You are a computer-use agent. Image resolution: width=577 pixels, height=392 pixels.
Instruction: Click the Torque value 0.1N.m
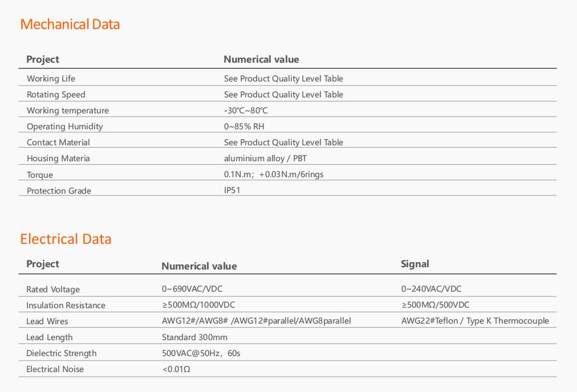tap(238, 174)
